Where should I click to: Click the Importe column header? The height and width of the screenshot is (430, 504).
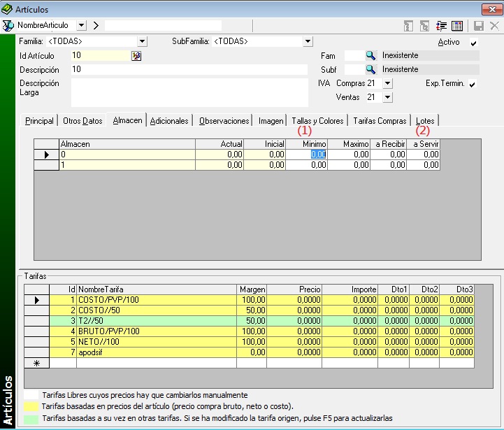click(x=350, y=289)
